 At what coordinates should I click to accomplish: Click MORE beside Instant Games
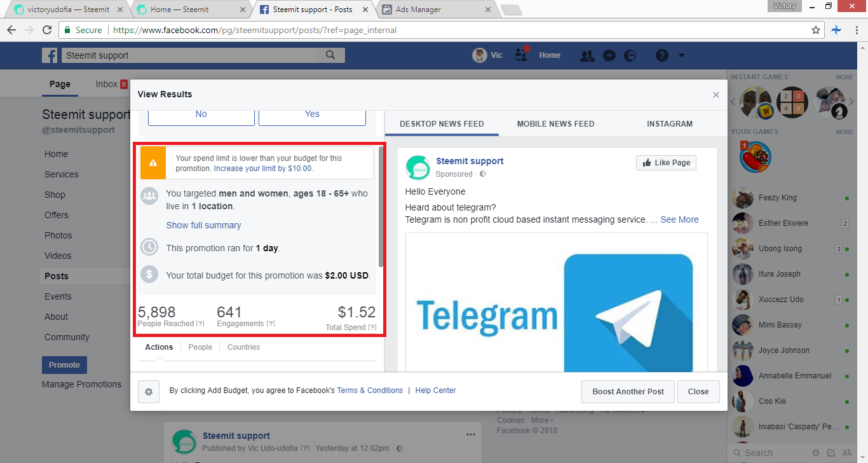(844, 77)
